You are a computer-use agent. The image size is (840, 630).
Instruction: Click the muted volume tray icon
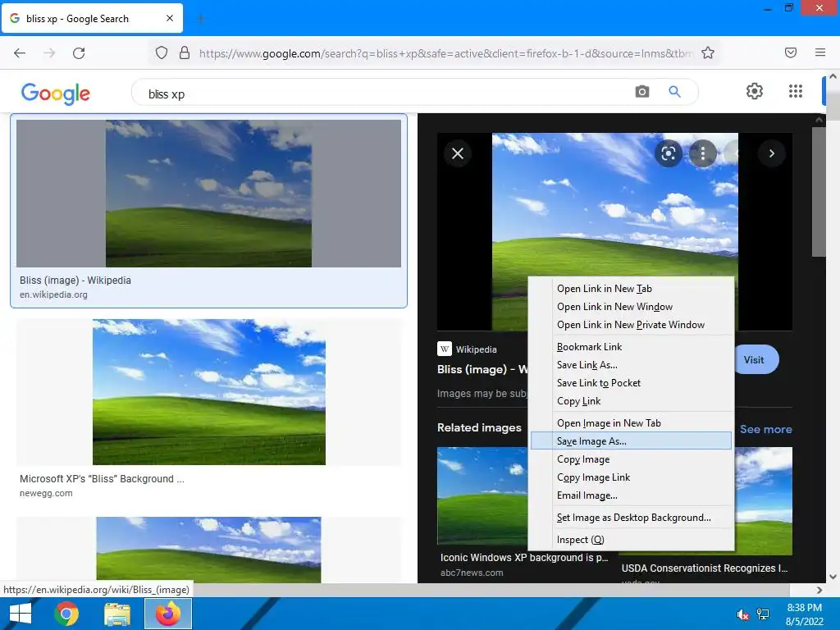point(742,614)
